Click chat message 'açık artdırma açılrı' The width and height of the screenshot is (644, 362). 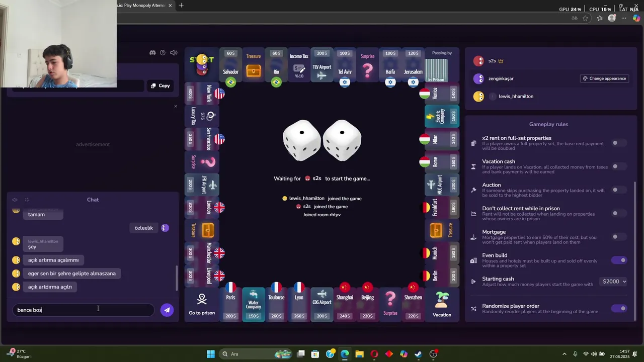point(50,287)
